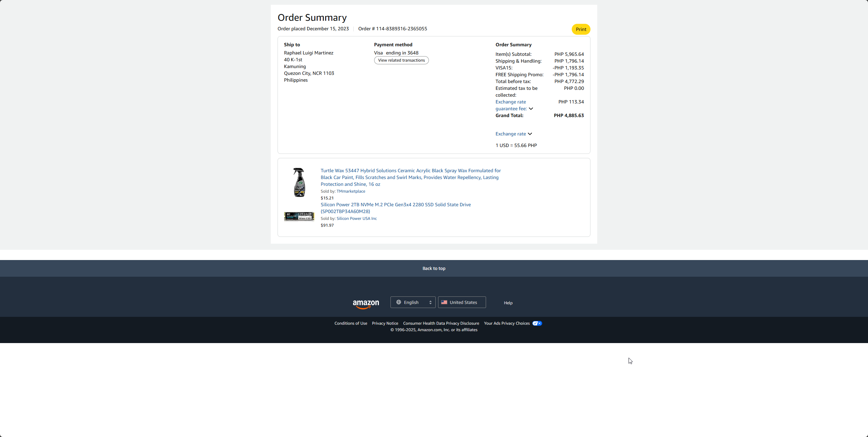The width and height of the screenshot is (868, 437).
Task: Open the English language dropdown
Action: (413, 302)
